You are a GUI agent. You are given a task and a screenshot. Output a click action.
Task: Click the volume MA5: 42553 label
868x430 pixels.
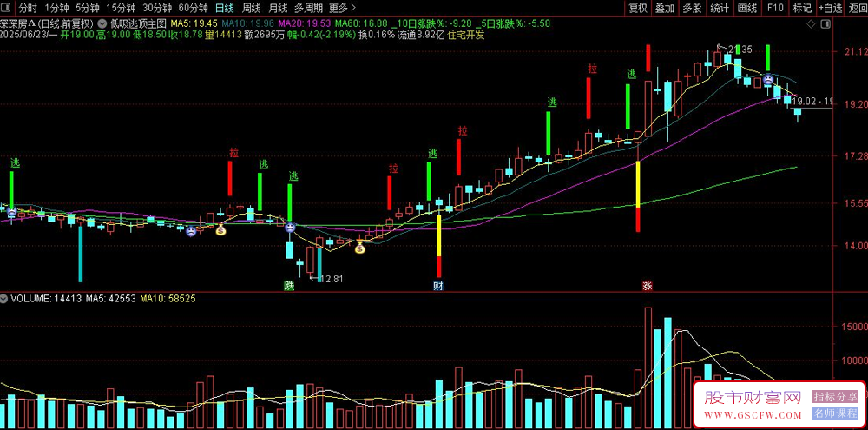[x=111, y=298]
